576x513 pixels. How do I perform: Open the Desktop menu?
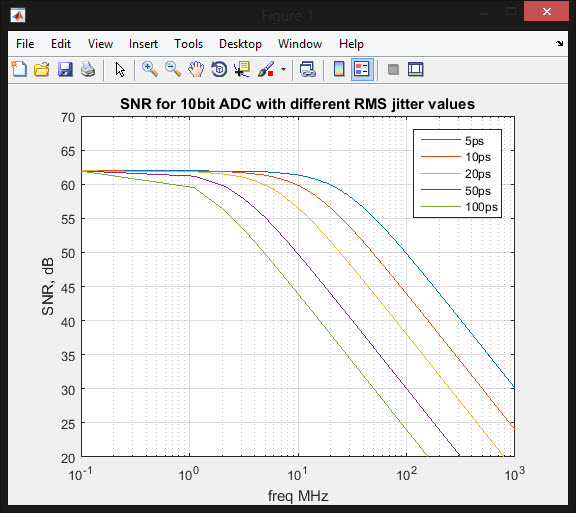point(240,44)
